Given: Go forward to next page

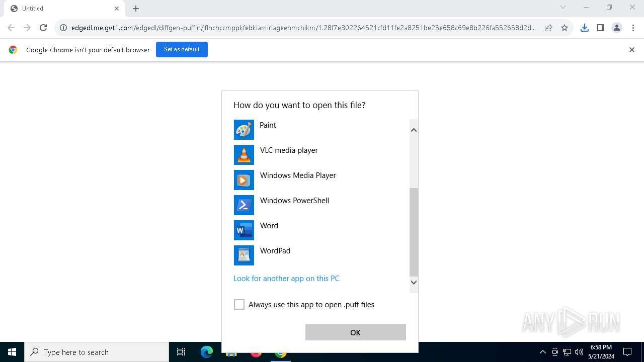Looking at the screenshot, I should pyautogui.click(x=27, y=28).
